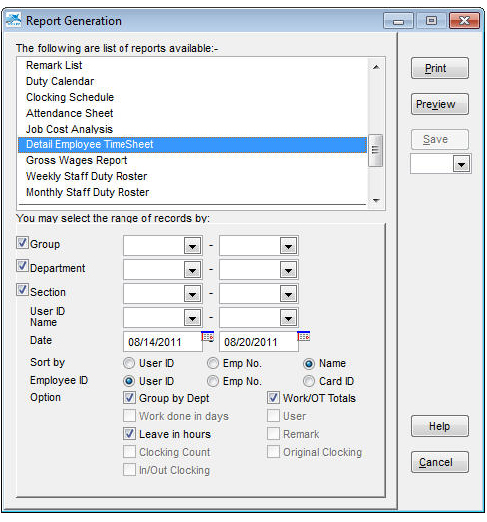The width and height of the screenshot is (487, 522).
Task: Open calendar picker for end date
Action: click(303, 336)
